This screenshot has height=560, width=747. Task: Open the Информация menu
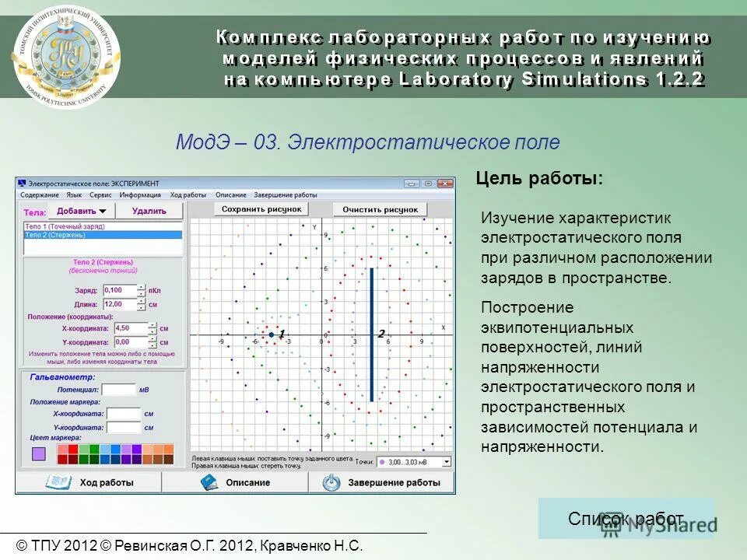click(x=140, y=194)
